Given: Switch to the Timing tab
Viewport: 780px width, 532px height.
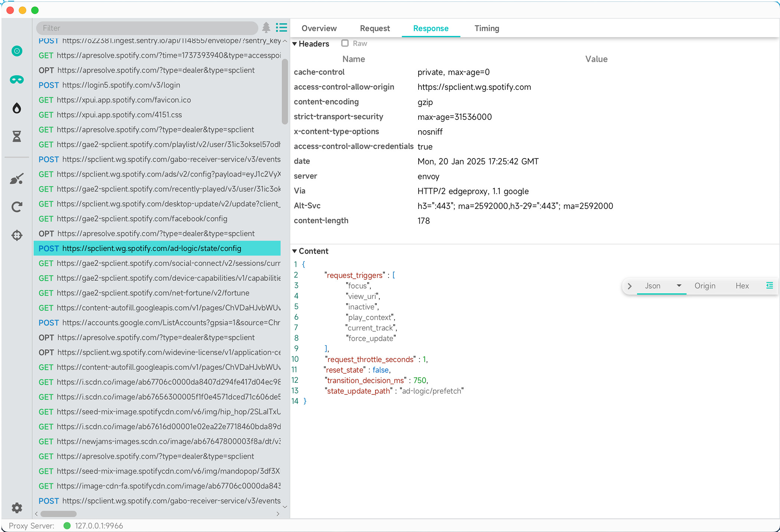Looking at the screenshot, I should pos(486,28).
